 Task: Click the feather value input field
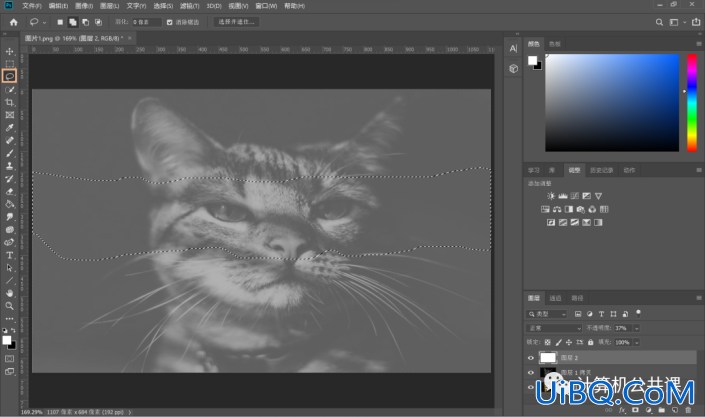pos(147,22)
